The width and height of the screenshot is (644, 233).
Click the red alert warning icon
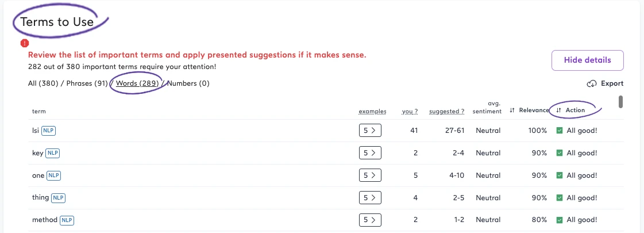pyautogui.click(x=24, y=43)
